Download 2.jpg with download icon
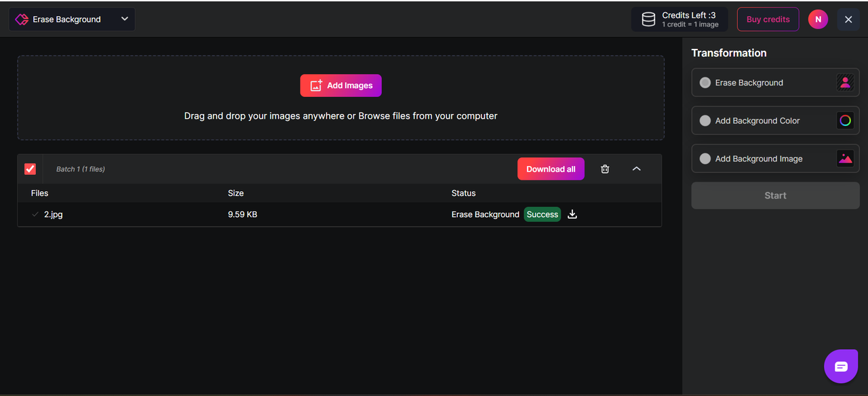The image size is (868, 396). 572,214
